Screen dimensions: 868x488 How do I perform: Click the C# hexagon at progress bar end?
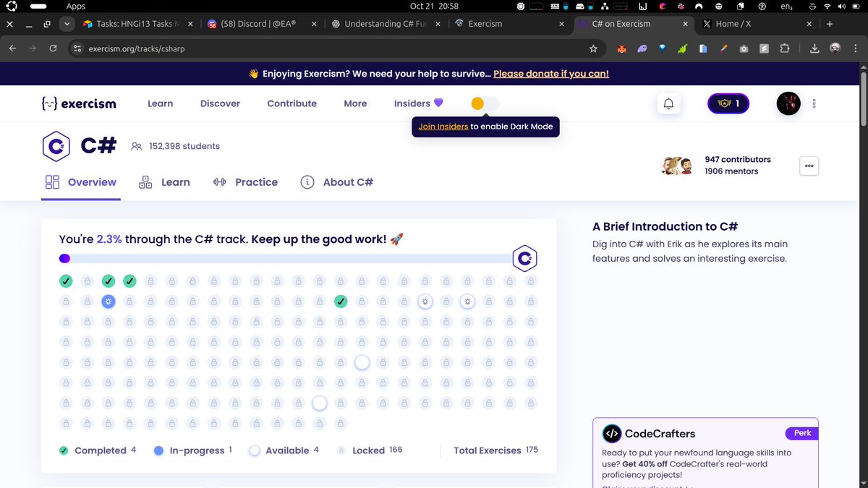[524, 258]
